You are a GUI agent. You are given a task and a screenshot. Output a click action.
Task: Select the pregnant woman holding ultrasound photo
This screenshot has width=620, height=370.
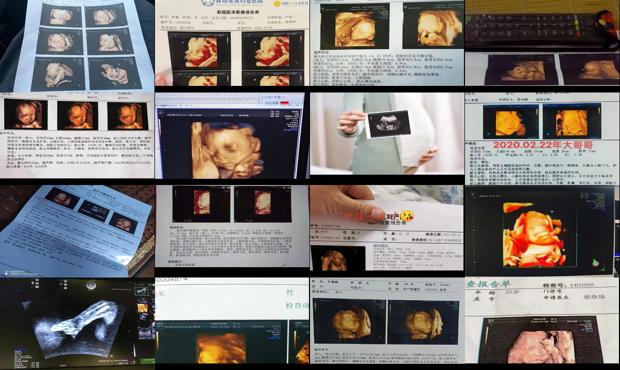click(387, 134)
